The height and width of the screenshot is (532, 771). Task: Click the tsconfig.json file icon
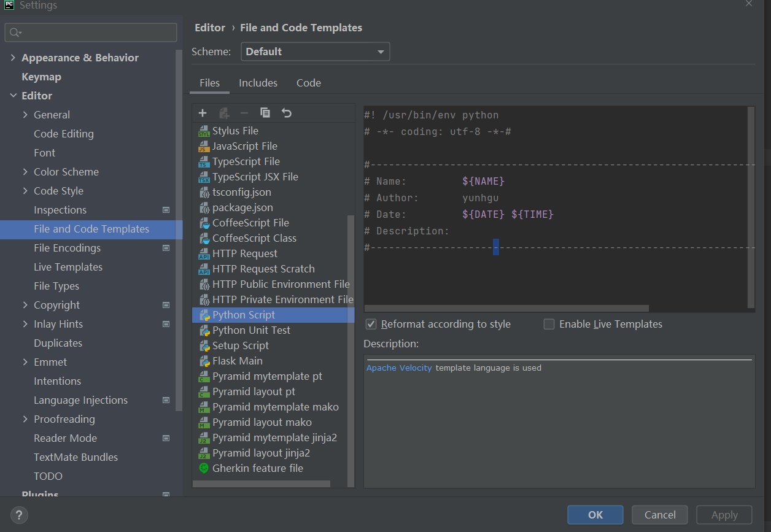pos(204,193)
